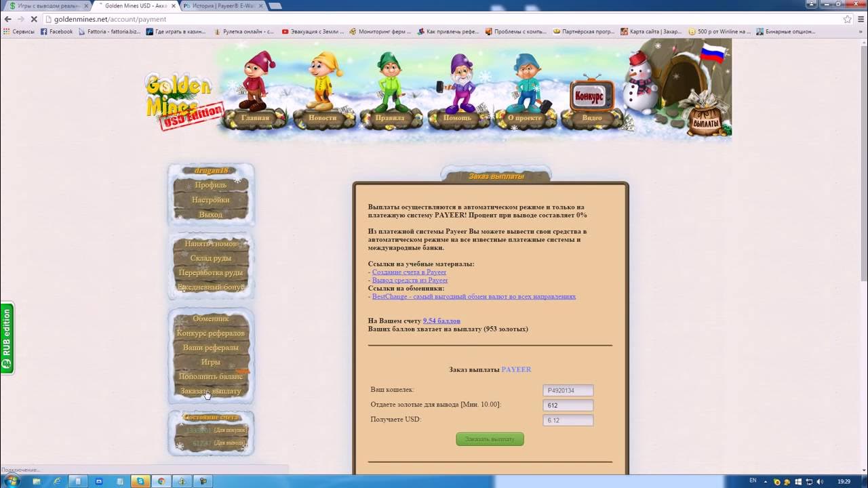The image size is (868, 488).
Task: Click the gold amount field 612
Action: pos(568,405)
